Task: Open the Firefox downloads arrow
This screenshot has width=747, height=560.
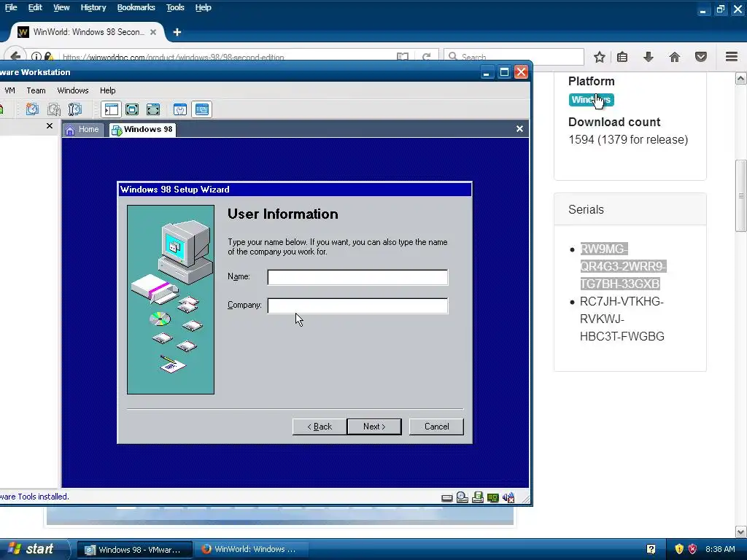Action: click(x=649, y=57)
